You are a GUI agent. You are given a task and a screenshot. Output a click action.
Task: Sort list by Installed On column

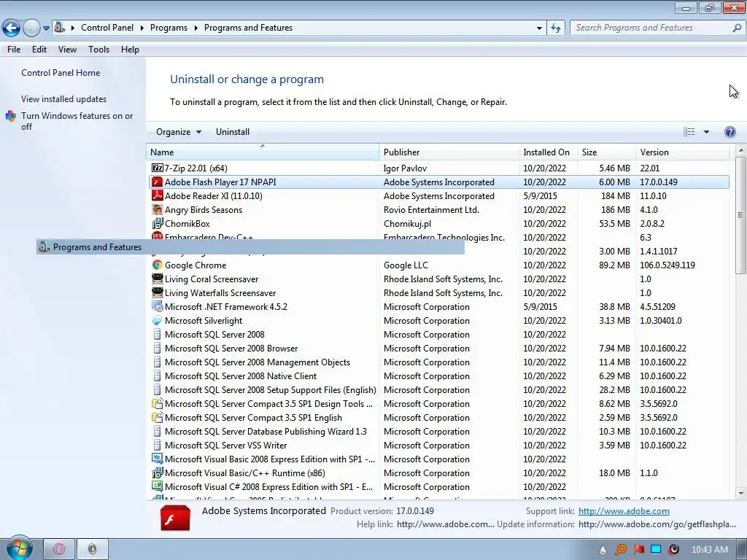click(x=549, y=152)
